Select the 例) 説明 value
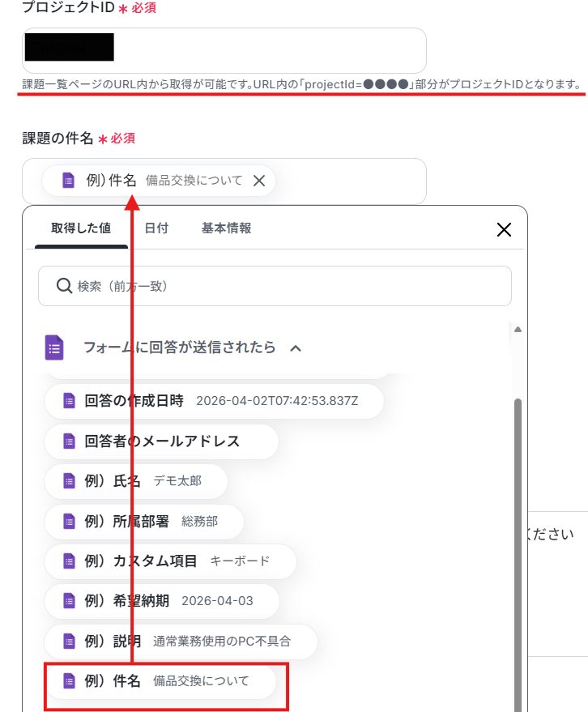588x712 pixels. point(181,642)
